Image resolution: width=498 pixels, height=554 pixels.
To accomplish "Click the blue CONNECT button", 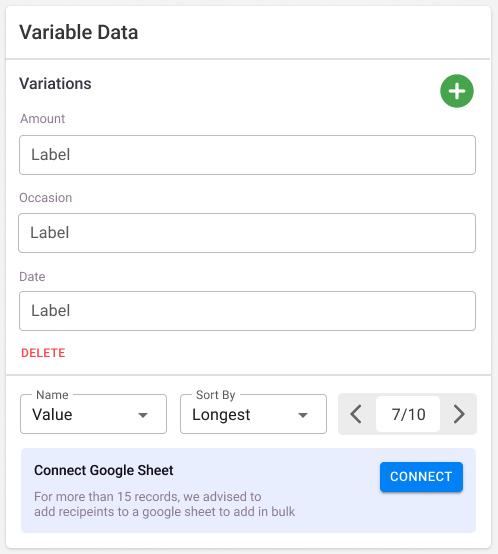I will click(421, 477).
